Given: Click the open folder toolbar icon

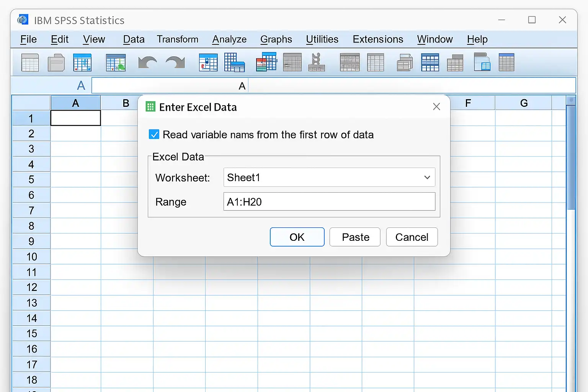Looking at the screenshot, I should [56, 63].
